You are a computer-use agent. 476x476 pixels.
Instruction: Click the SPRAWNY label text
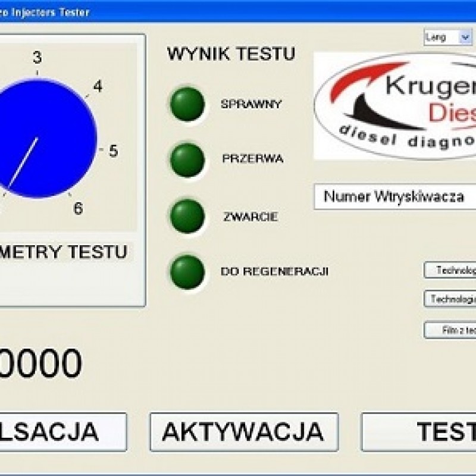point(251,104)
